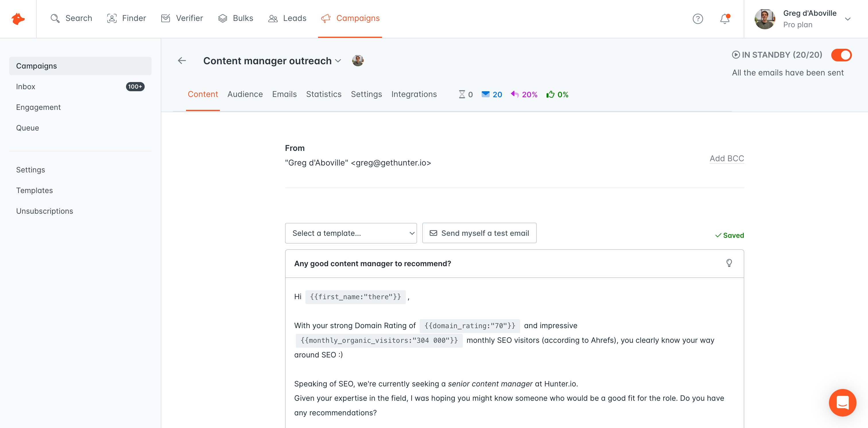The width and height of the screenshot is (868, 428).
Task: Switch to the Audience tab
Action: (x=245, y=94)
